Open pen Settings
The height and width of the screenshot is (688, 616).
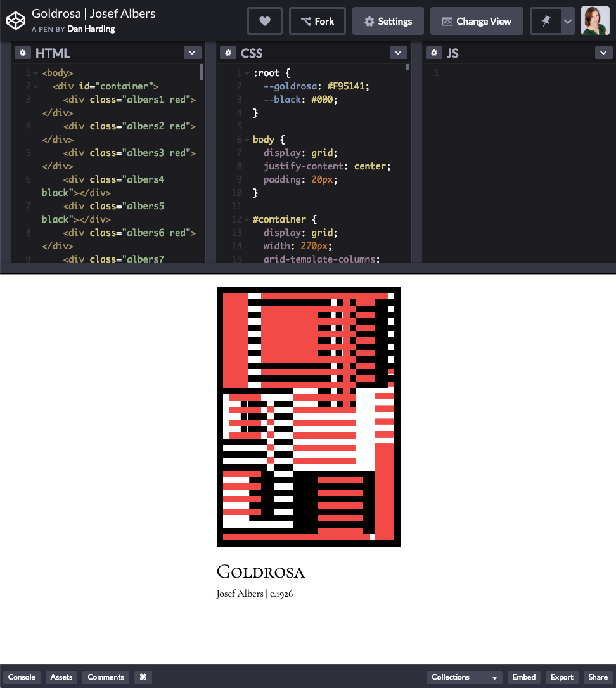click(x=388, y=21)
